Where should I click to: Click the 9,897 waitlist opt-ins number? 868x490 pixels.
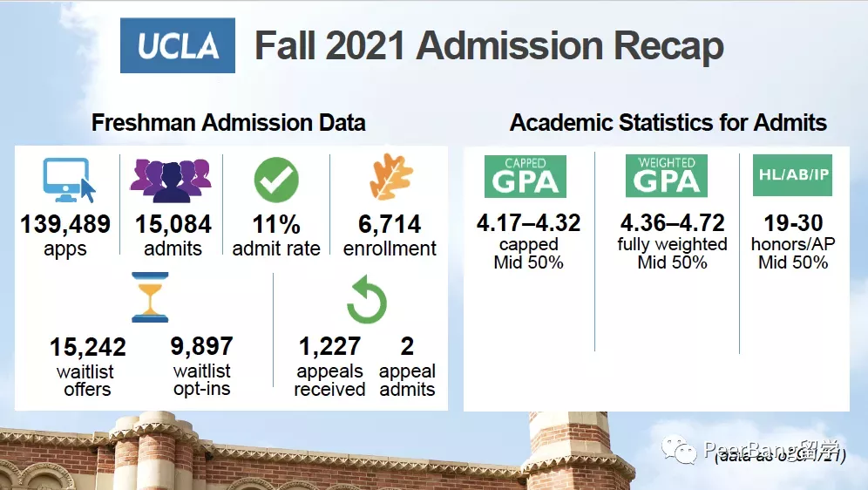[202, 346]
